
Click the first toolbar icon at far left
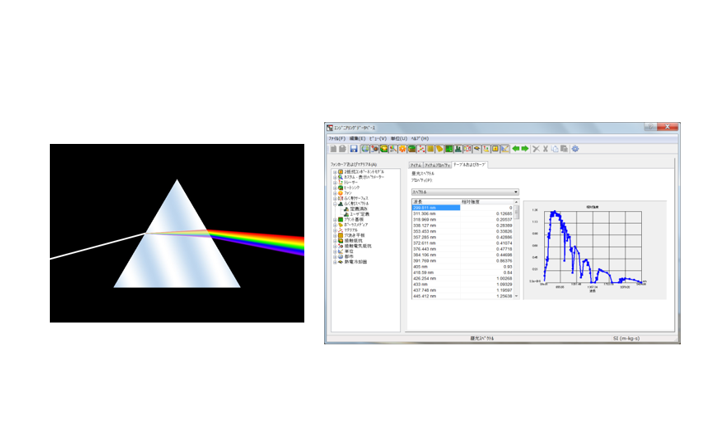coord(333,149)
